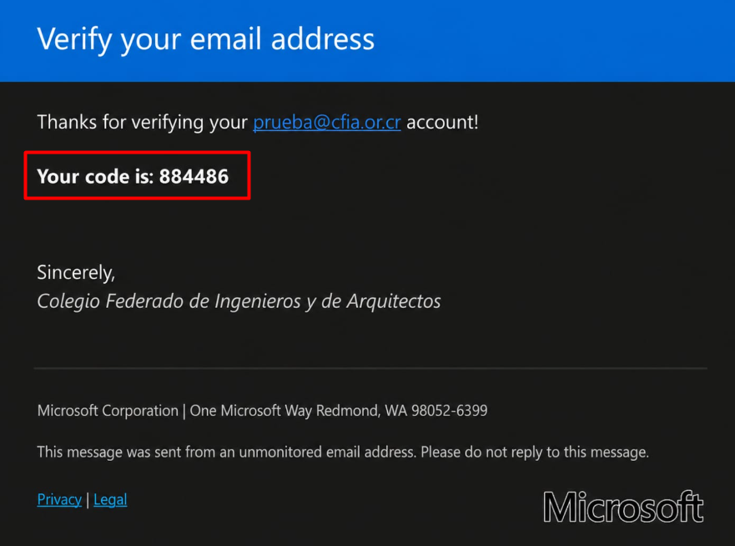Image resolution: width=735 pixels, height=546 pixels.
Task: Click the Colegio Federado de Ingenieros signature
Action: pos(239,301)
